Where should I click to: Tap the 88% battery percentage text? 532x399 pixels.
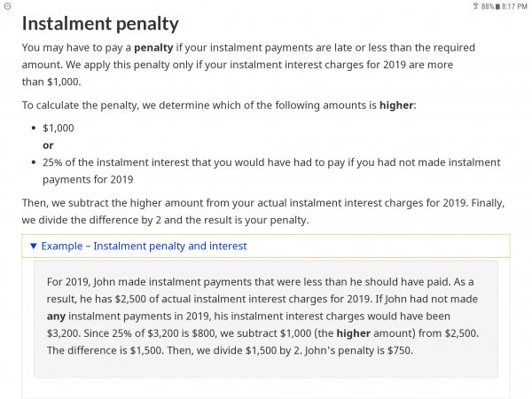(487, 6)
